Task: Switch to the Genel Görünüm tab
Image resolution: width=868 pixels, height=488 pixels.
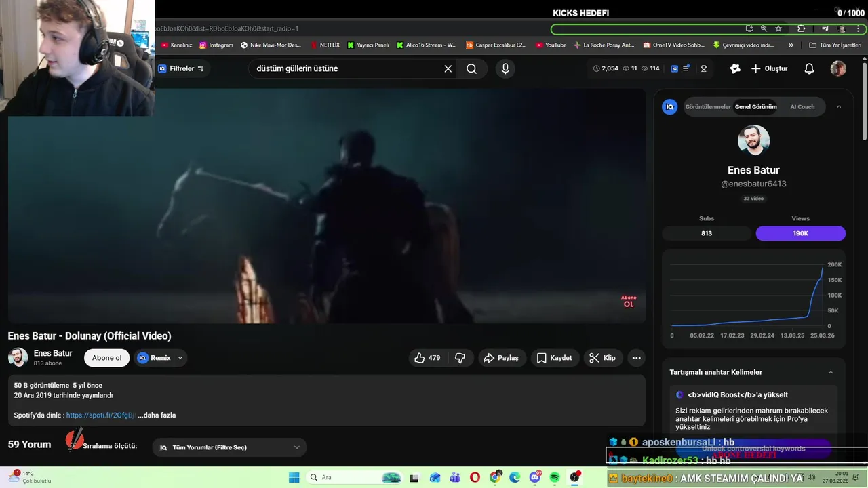Action: click(x=755, y=106)
